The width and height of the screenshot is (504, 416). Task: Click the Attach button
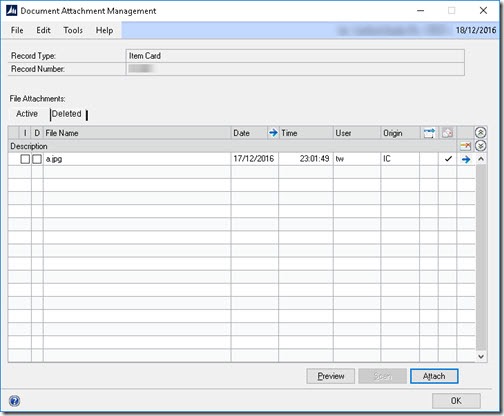[x=434, y=376]
